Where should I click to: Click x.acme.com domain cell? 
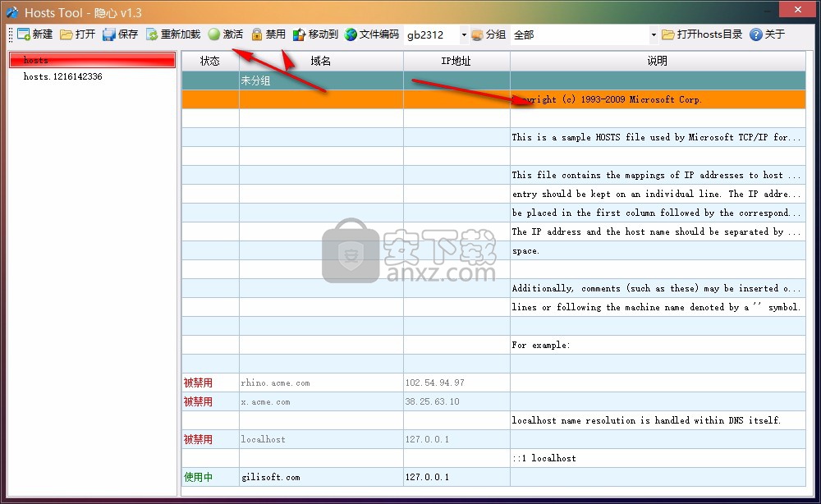pyautogui.click(x=321, y=401)
